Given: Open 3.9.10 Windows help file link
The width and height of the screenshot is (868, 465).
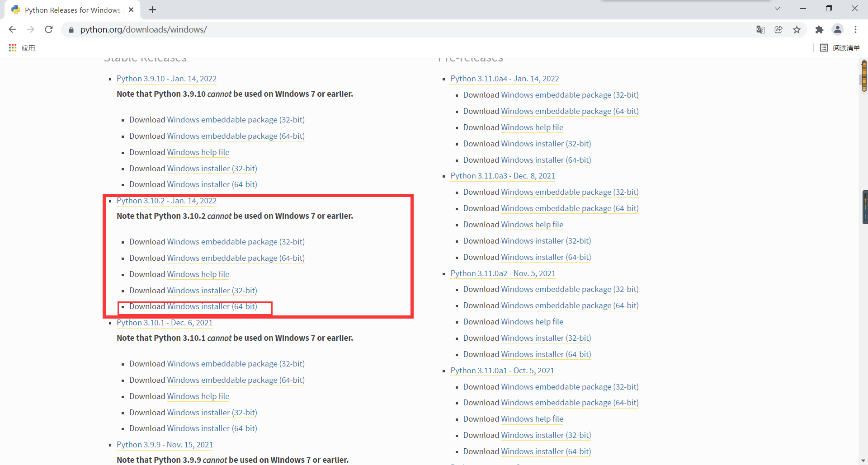Looking at the screenshot, I should pyautogui.click(x=198, y=152).
